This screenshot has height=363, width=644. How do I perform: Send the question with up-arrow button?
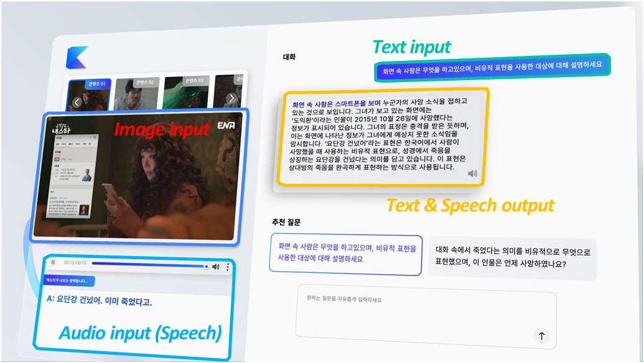click(542, 336)
